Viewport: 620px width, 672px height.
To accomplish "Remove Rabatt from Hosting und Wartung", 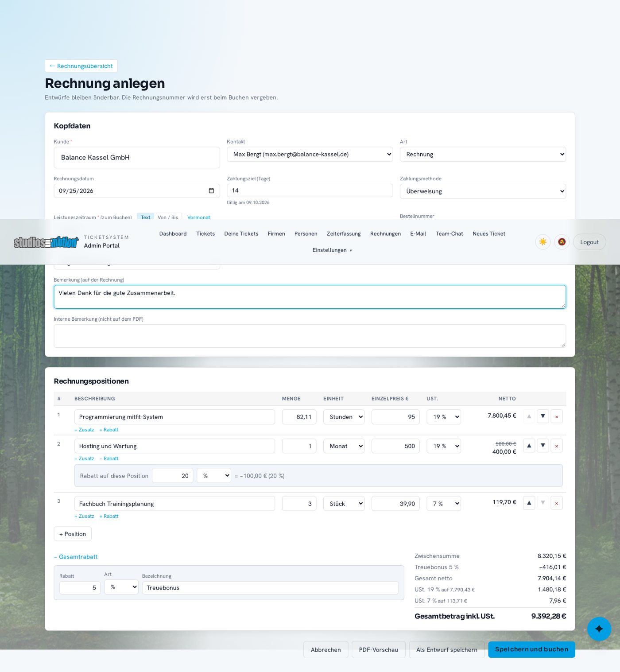I will tap(109, 458).
